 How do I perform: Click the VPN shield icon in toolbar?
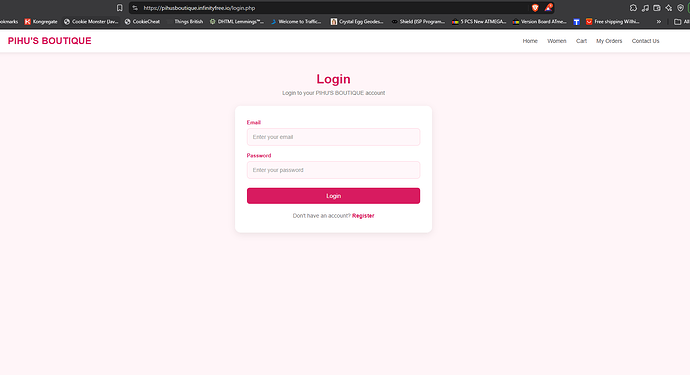click(680, 8)
